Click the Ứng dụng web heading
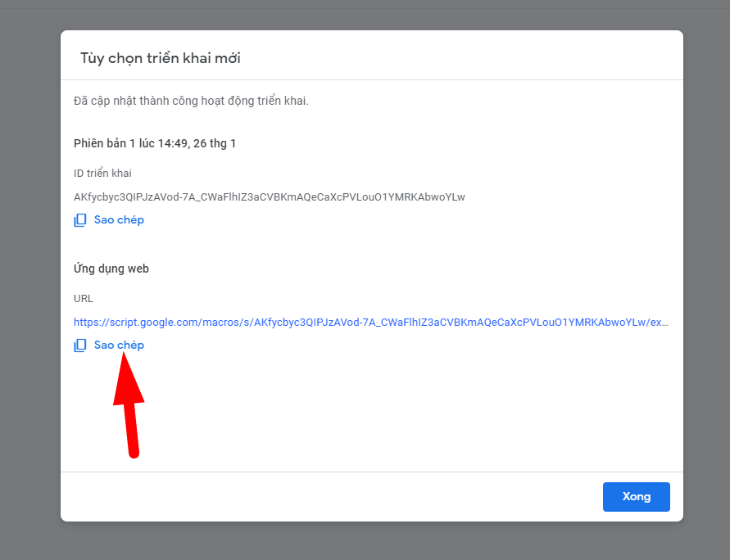This screenshot has width=730, height=560. (111, 269)
